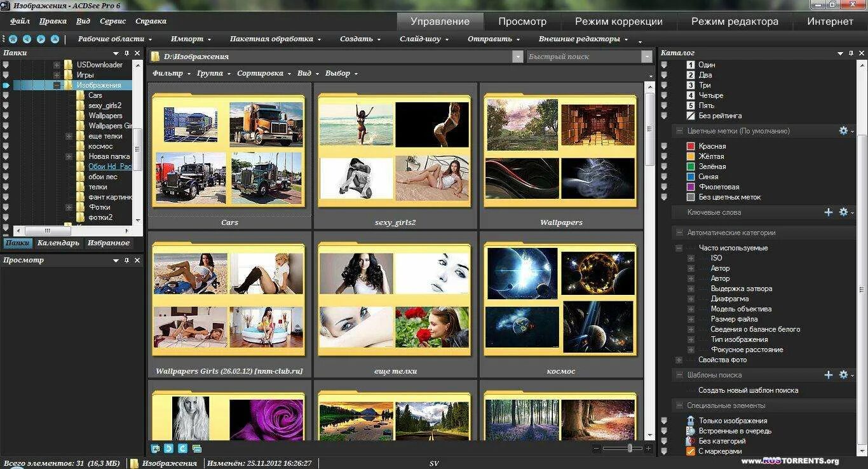
Task: Click Создать новый шаблон поиска link
Action: 748,390
